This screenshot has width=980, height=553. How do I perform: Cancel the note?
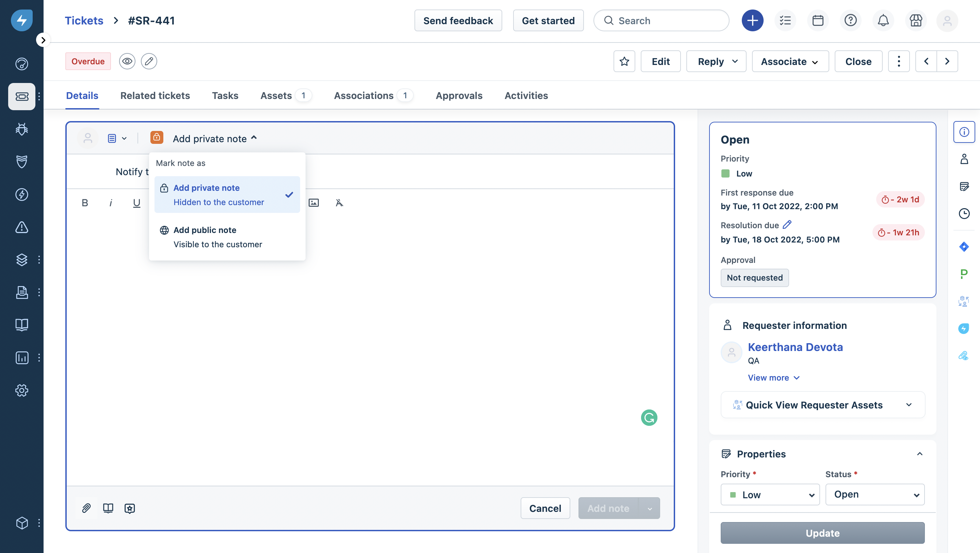click(x=545, y=508)
